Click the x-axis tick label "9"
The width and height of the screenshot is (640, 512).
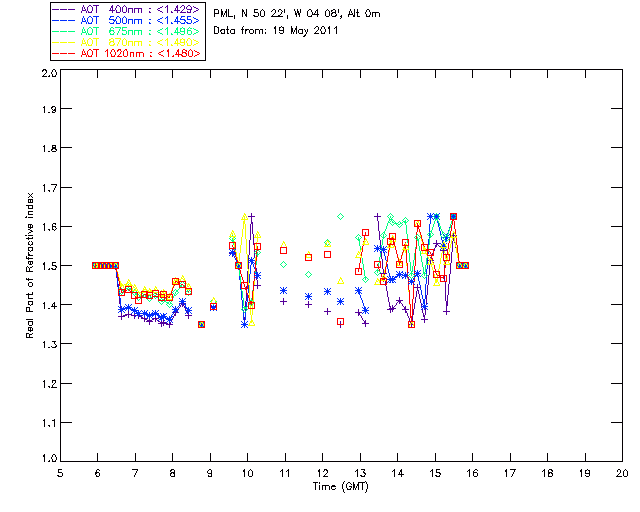click(210, 473)
